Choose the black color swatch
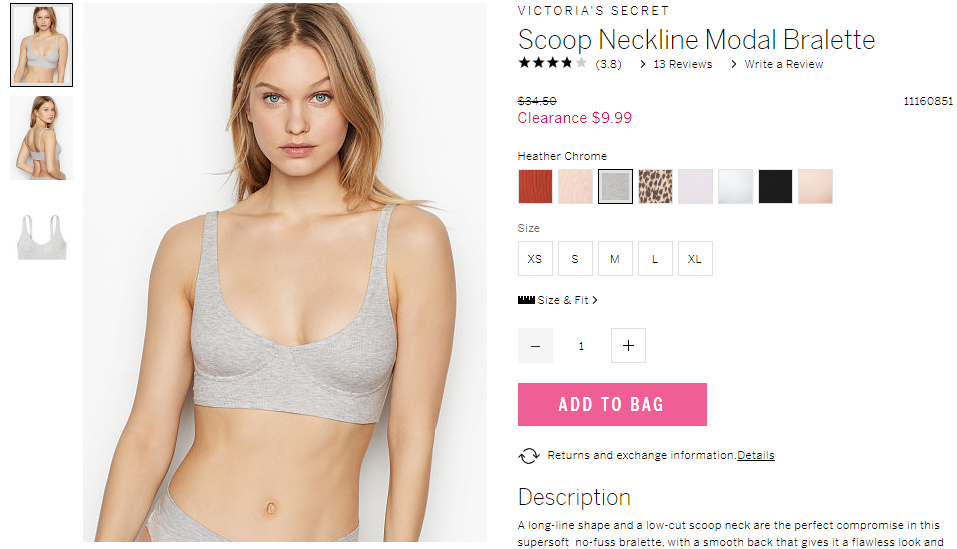The width and height of the screenshot is (957, 549). pyautogui.click(x=775, y=187)
